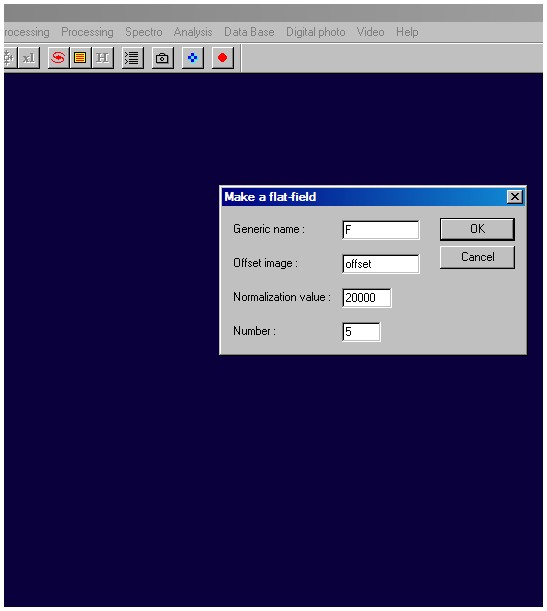Click the red S-shaped arrows icon

(x=58, y=58)
